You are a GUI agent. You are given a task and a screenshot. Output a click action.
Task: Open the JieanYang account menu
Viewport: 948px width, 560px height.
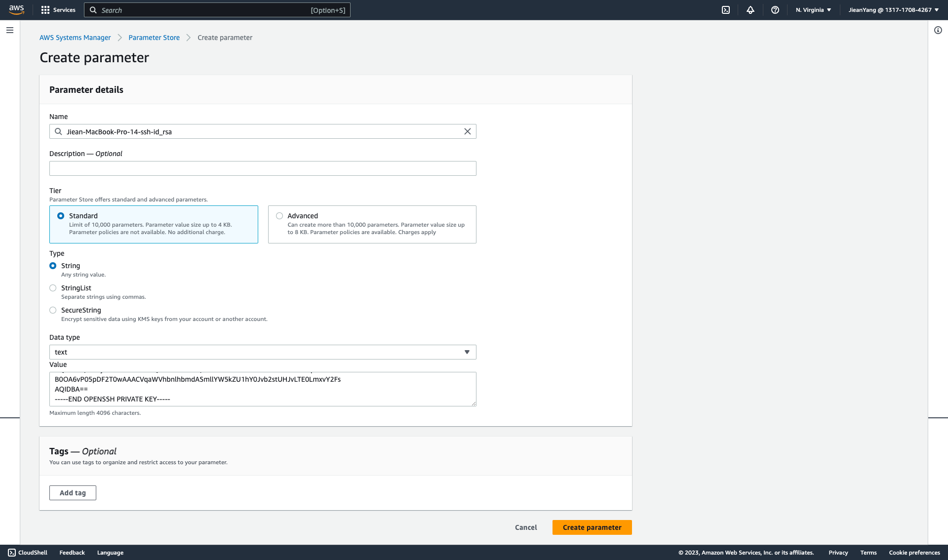pyautogui.click(x=894, y=10)
